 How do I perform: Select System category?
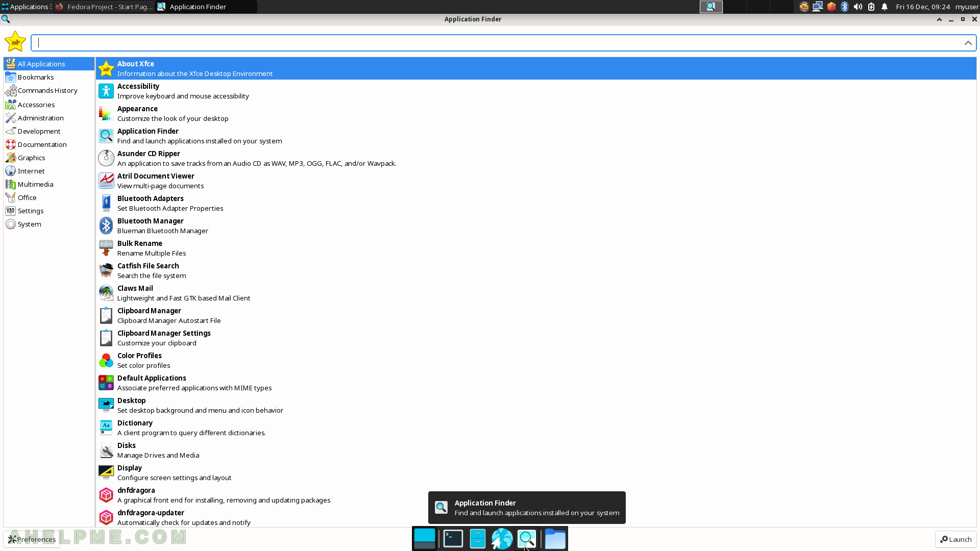pyautogui.click(x=49, y=224)
